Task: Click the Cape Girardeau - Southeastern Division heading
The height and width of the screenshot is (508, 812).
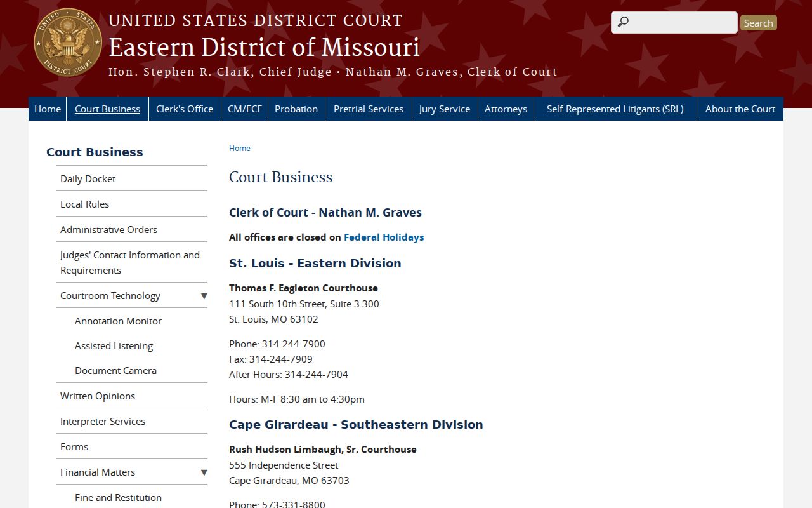Action: 356,424
